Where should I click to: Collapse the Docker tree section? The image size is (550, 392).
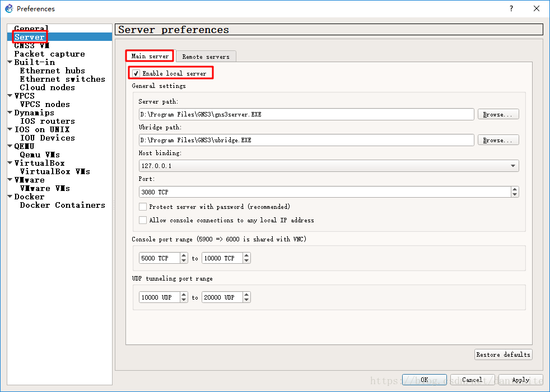10,197
